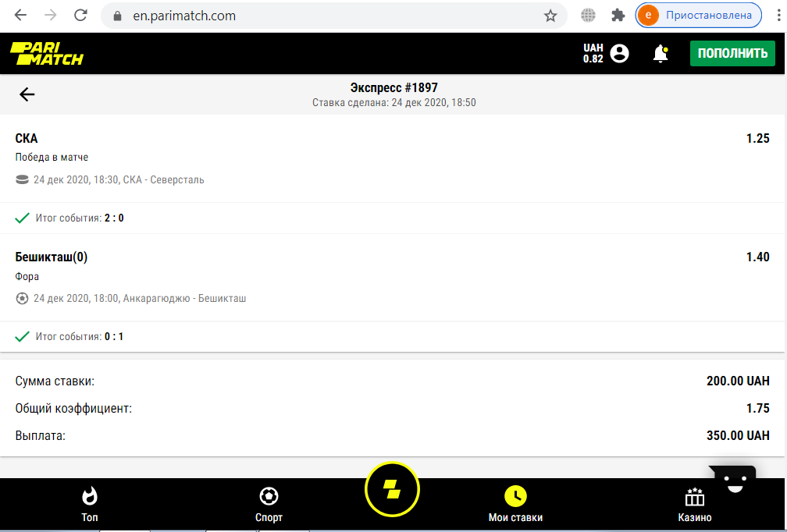Open the Extensions puzzle icon
The image size is (787, 532).
click(618, 16)
